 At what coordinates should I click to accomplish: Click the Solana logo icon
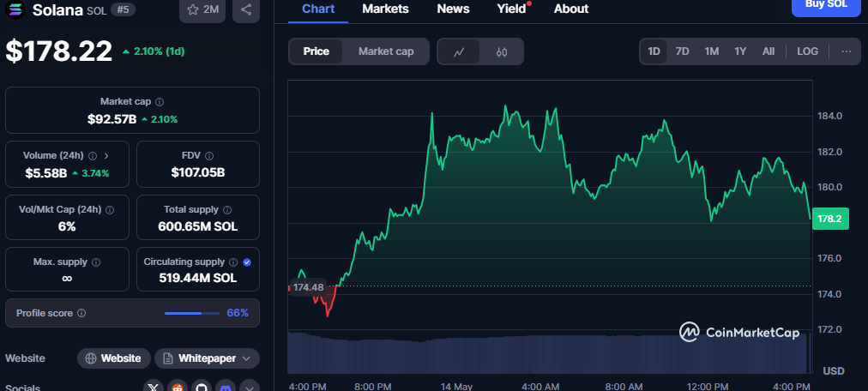coord(14,9)
